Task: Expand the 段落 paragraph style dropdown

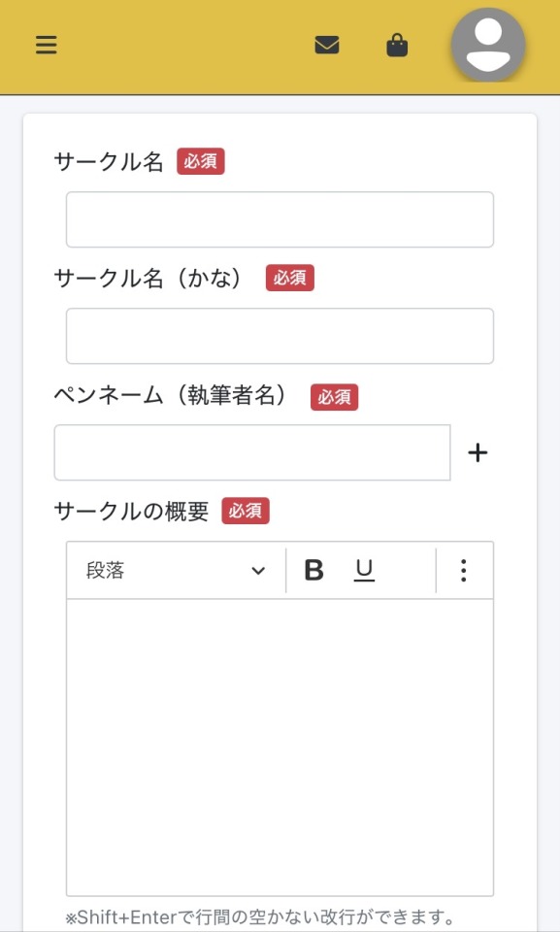Action: [x=176, y=571]
